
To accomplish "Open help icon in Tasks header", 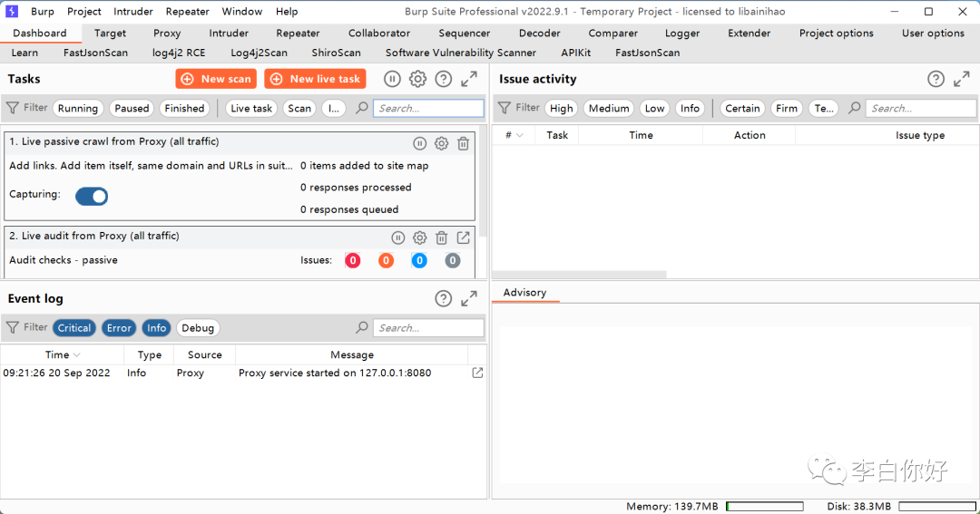I will 443,79.
